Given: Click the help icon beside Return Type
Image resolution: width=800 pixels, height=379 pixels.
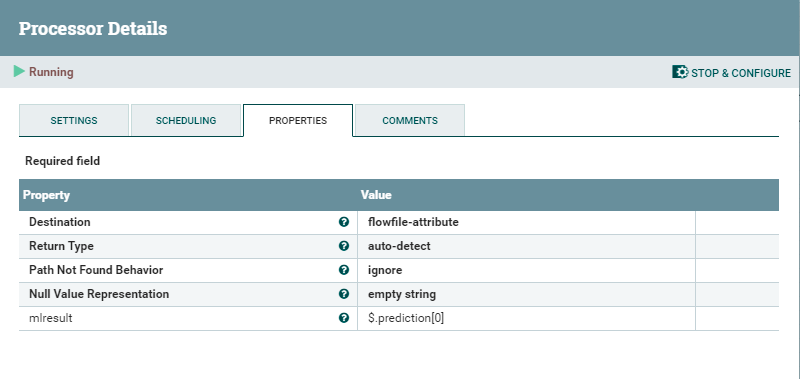Looking at the screenshot, I should point(344,246).
